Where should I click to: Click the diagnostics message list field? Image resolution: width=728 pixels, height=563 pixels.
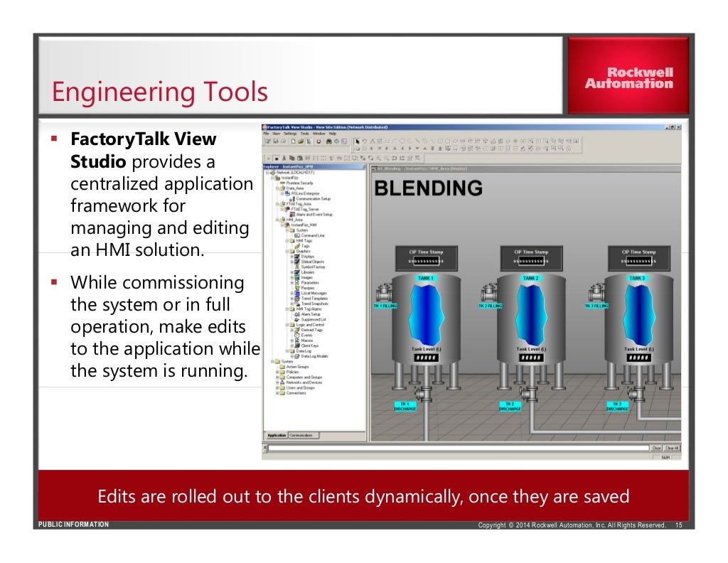[x=459, y=449]
